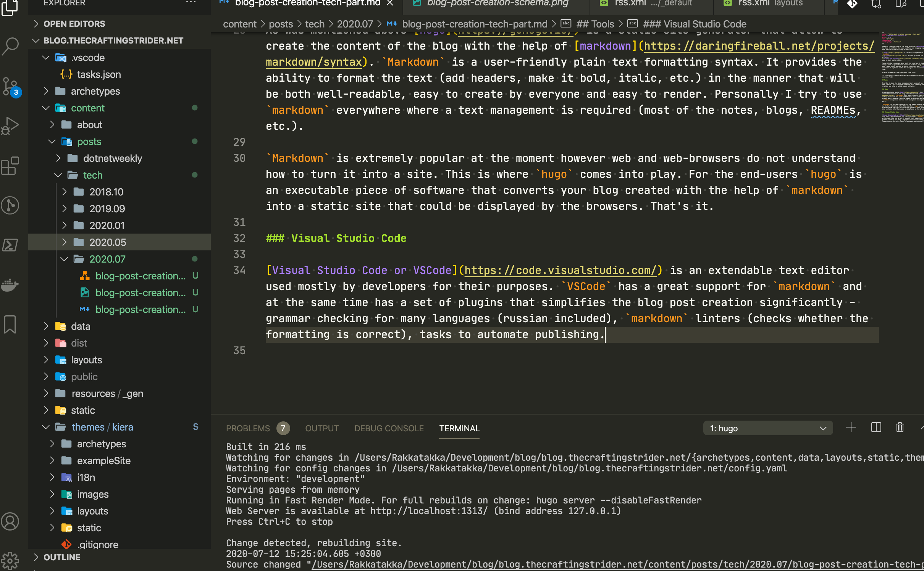The image size is (924, 571).
Task: Open Source Control view with 3 badge
Action: 11,87
